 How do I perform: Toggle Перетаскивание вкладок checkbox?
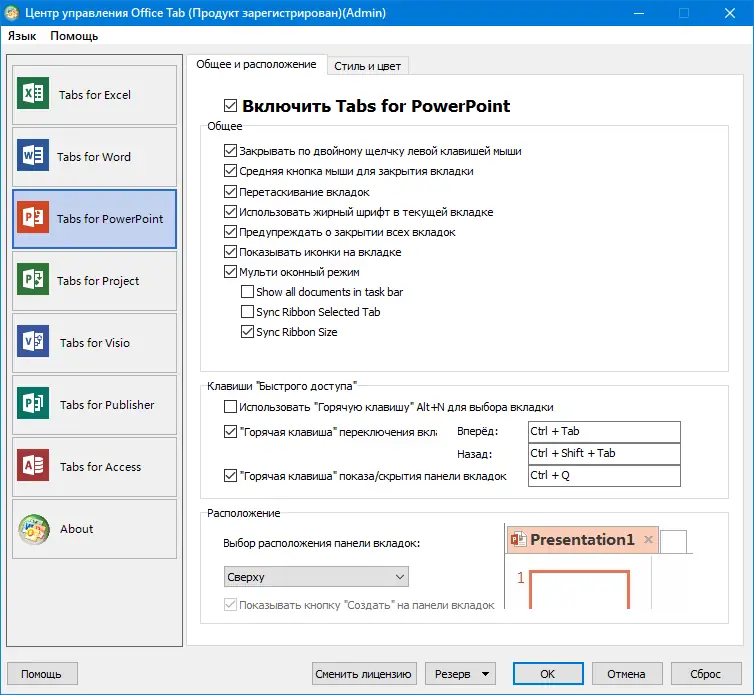click(230, 191)
